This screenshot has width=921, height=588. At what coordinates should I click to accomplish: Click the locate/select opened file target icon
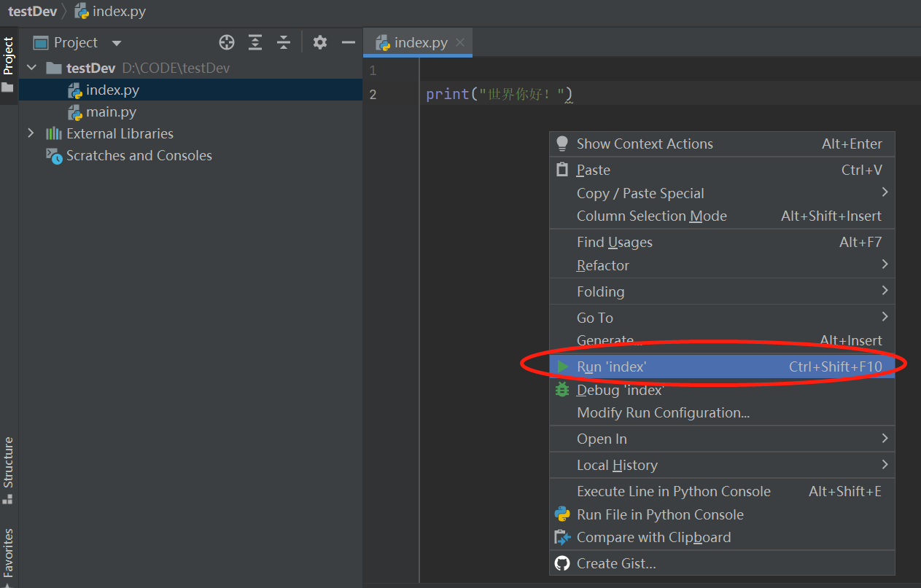coord(227,42)
